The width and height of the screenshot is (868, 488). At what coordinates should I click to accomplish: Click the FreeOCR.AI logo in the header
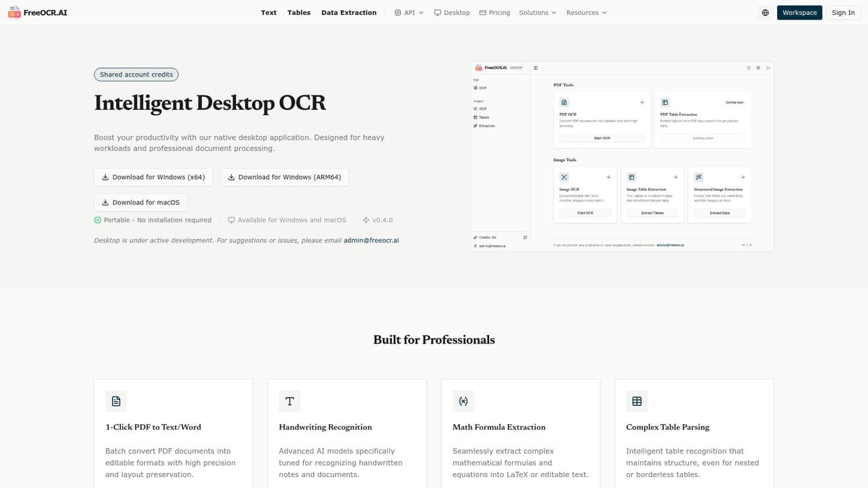37,12
